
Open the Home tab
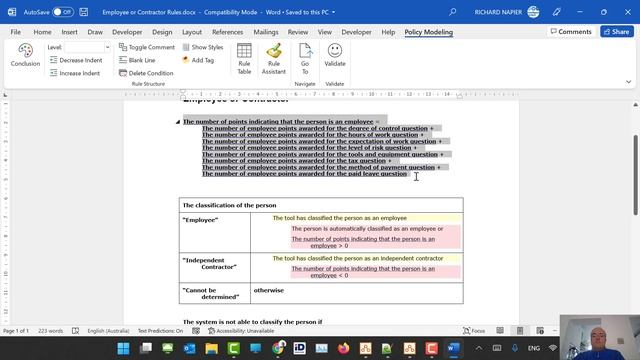click(42, 32)
